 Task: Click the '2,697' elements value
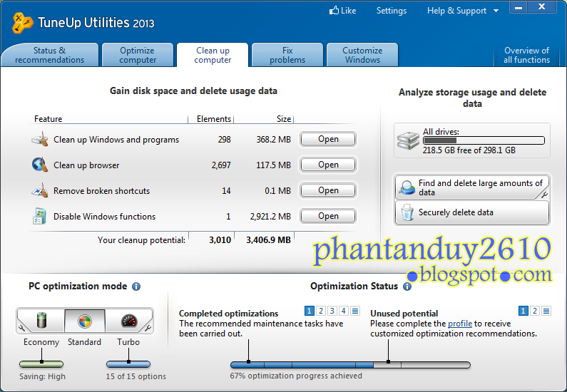tap(221, 165)
